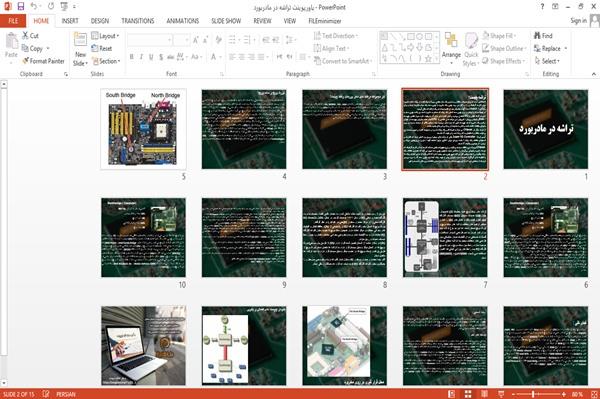Select slide 7 thumbnail with diagram

[x=445, y=237]
